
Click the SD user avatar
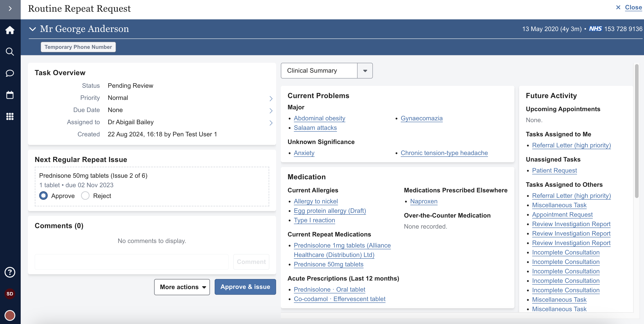[10, 294]
